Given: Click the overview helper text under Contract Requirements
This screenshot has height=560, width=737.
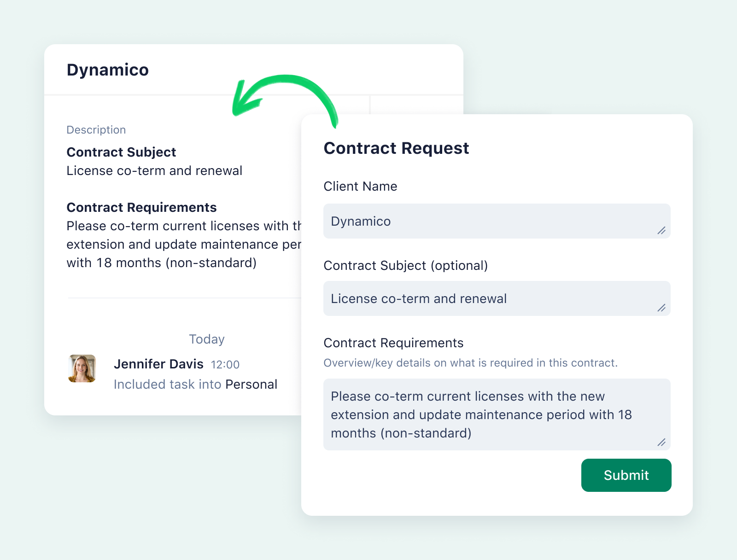Looking at the screenshot, I should point(472,363).
